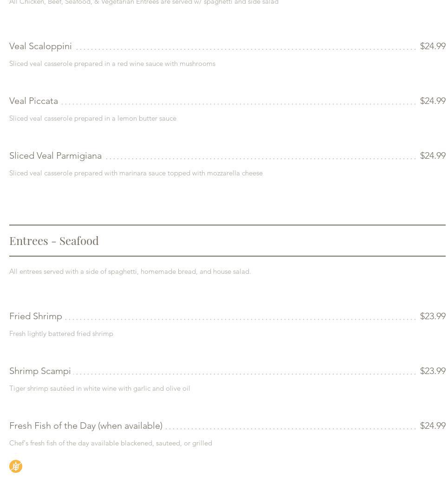Click the Sliced Veal Parmigiana $24.99 price
Viewport: 448px width, 503px height.
point(432,156)
